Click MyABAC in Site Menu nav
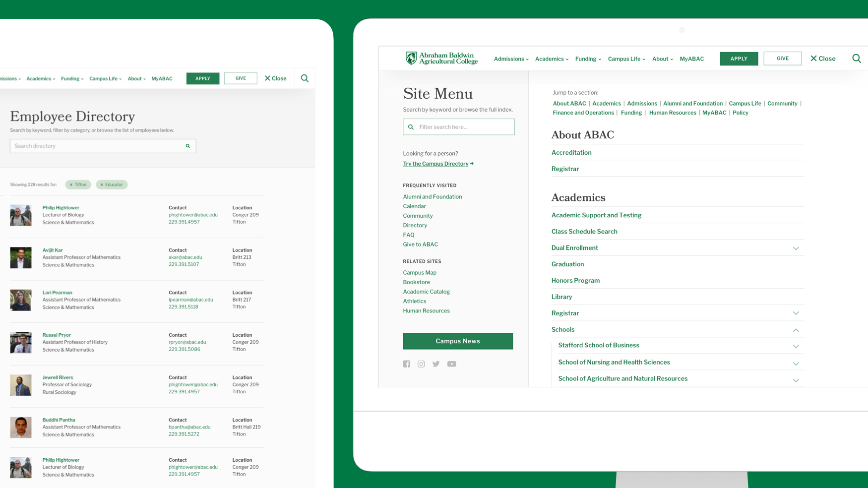This screenshot has width=868, height=488. tap(691, 59)
